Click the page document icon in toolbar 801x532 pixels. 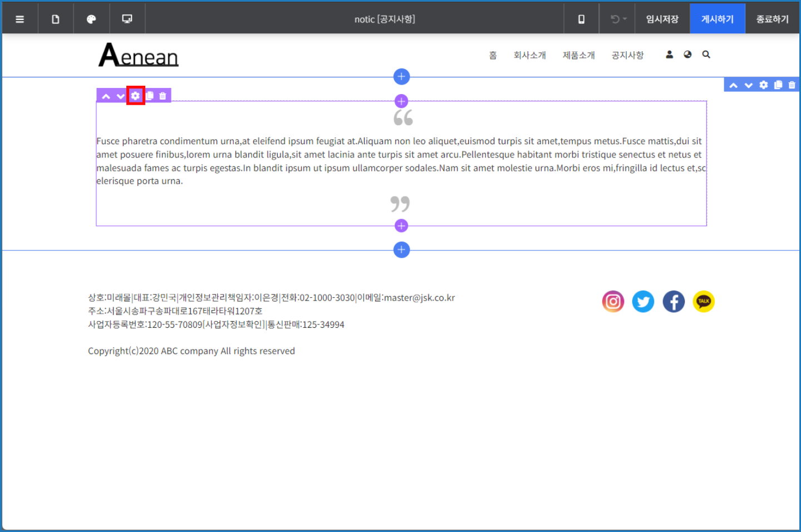[x=56, y=19]
